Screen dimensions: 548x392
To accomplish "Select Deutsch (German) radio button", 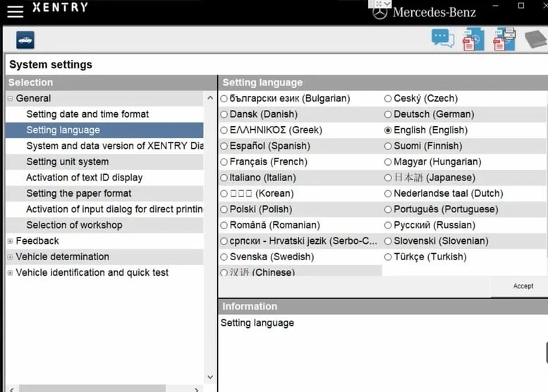I will 388,114.
